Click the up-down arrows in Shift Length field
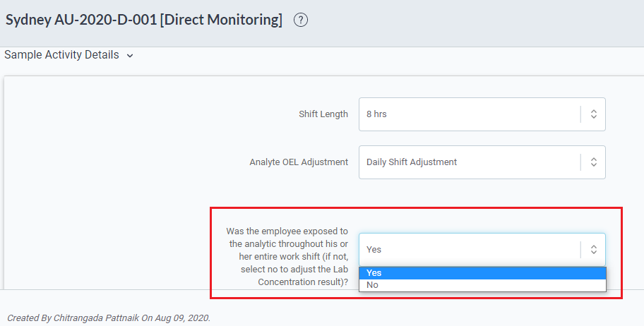The image size is (644, 326). pos(593,114)
